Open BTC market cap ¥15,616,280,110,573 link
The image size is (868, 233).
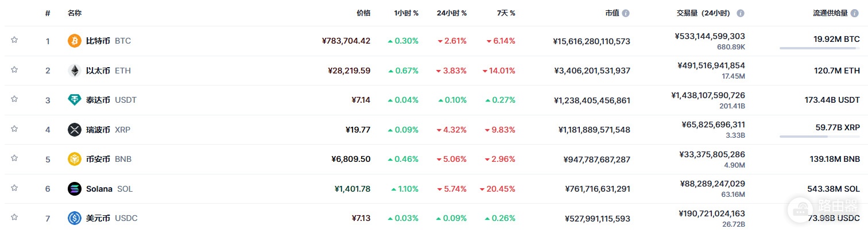591,41
